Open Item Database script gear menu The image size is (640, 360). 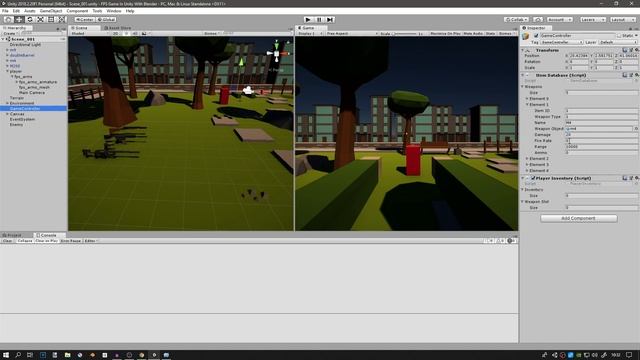[x=636, y=75]
